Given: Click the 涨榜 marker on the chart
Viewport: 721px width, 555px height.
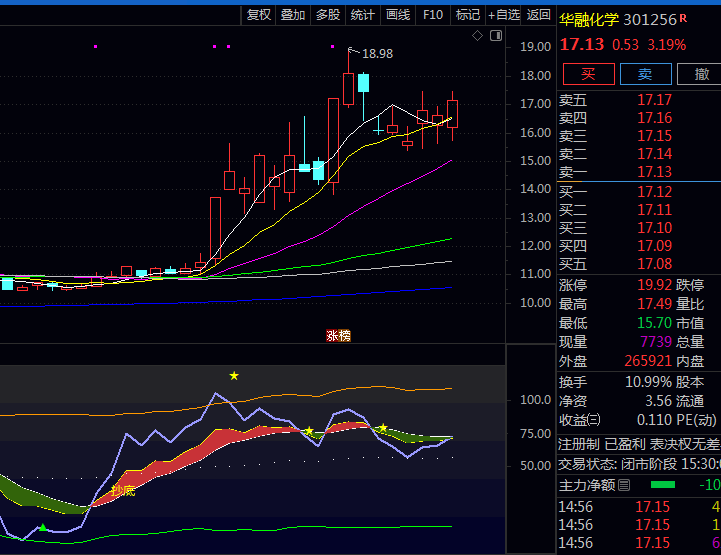Looking at the screenshot, I should click(x=339, y=335).
